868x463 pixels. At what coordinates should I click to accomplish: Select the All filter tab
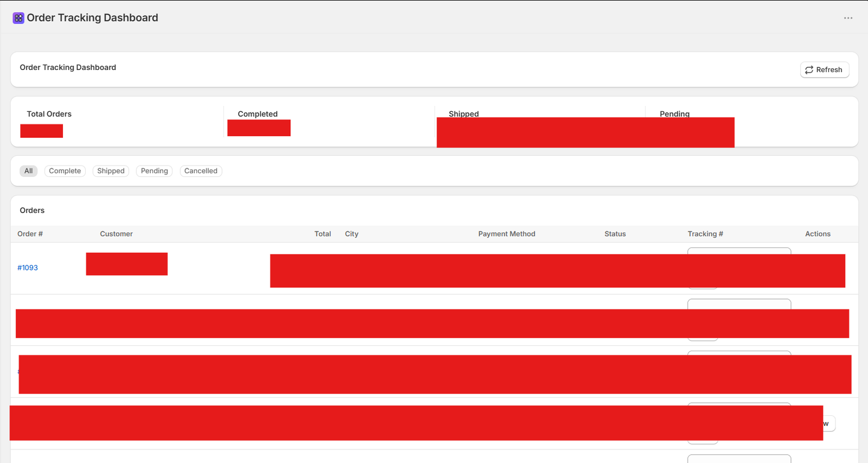point(29,171)
